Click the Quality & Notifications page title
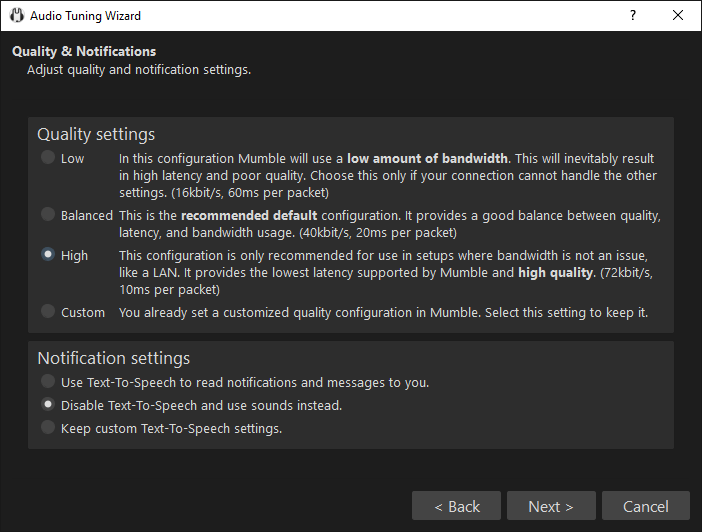The width and height of the screenshot is (702, 532). 84,51
